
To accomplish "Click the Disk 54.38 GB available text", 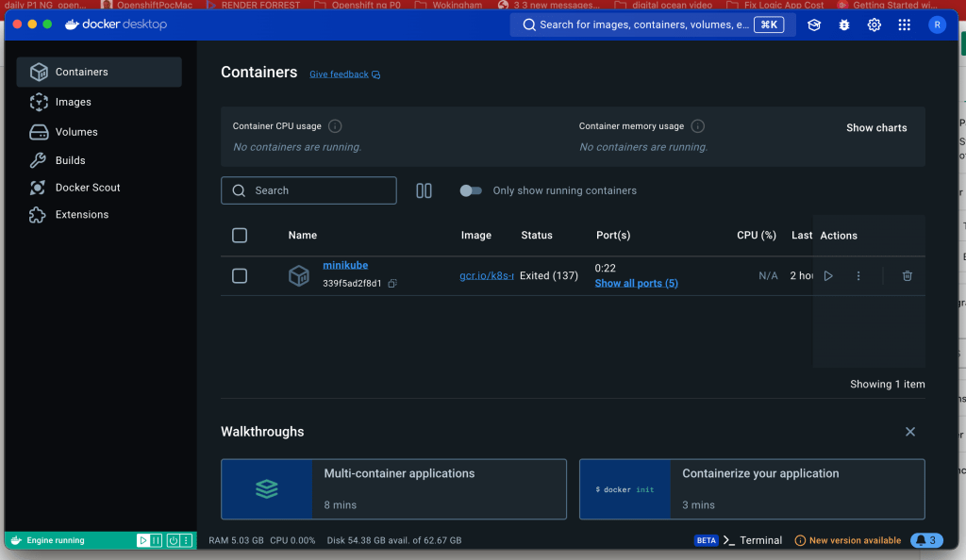I will [x=394, y=540].
